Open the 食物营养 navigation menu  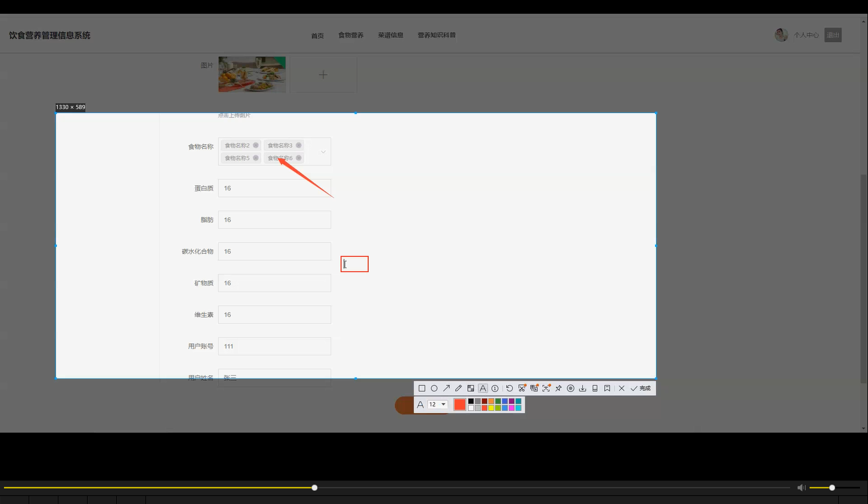pos(350,35)
